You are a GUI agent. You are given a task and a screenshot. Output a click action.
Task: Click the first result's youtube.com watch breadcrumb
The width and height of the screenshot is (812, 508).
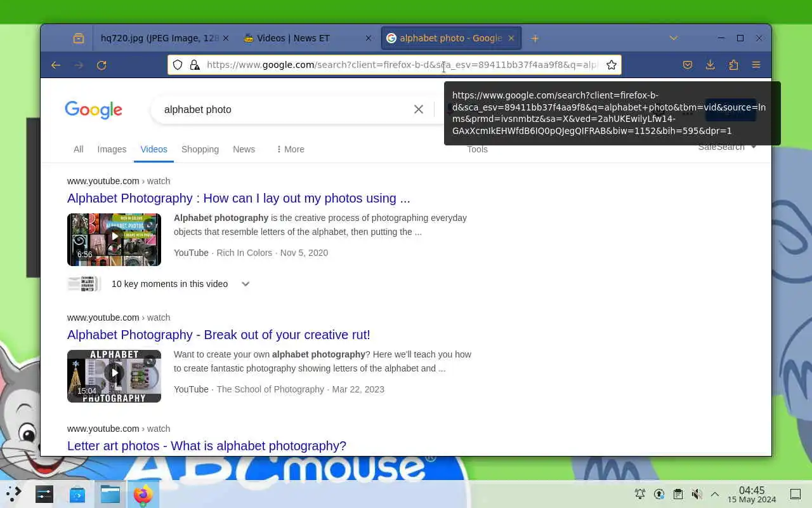(119, 181)
